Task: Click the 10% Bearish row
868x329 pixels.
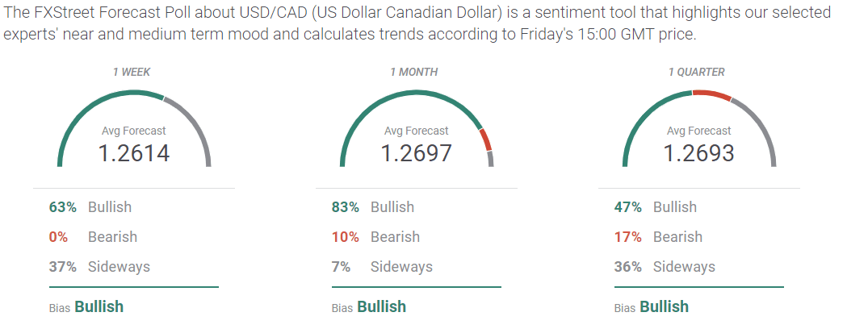Action: pos(373,237)
